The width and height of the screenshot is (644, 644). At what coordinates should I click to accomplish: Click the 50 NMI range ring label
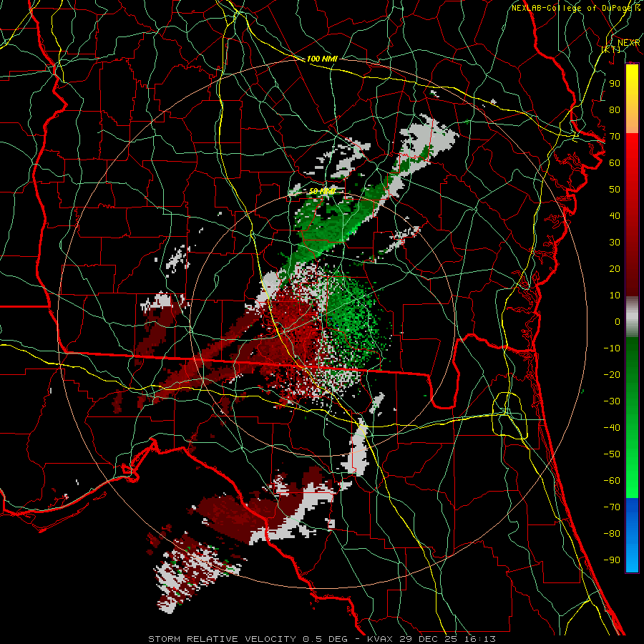[x=321, y=191]
